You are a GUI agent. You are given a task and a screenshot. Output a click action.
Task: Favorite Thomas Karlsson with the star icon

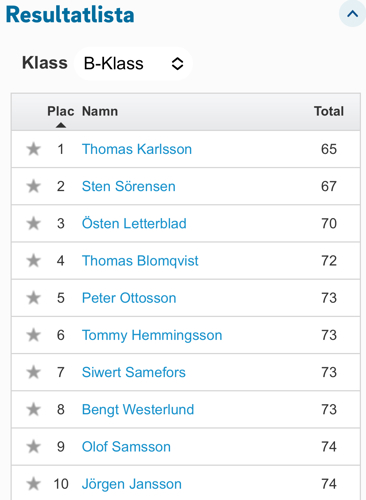[x=33, y=149]
